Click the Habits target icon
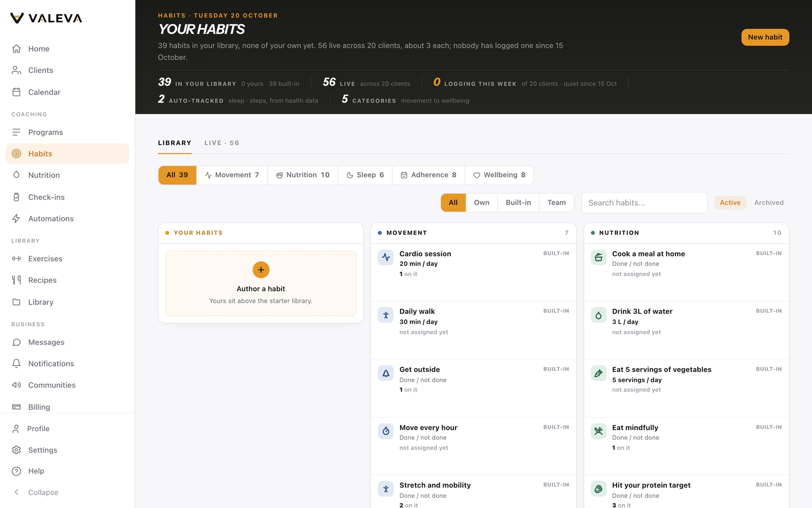The width and height of the screenshot is (812, 508). pyautogui.click(x=16, y=154)
